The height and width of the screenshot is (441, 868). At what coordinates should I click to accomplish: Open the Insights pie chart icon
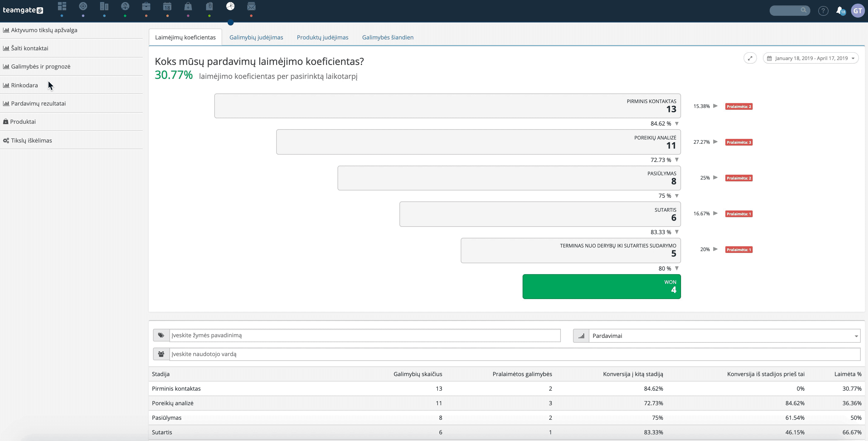[230, 6]
